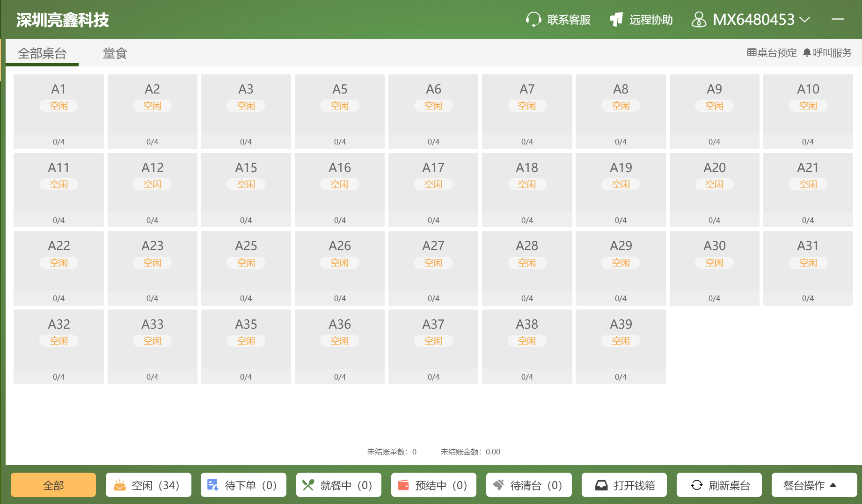Click the refresh tables icon
Viewport: 862px width, 504px height.
coord(696,485)
